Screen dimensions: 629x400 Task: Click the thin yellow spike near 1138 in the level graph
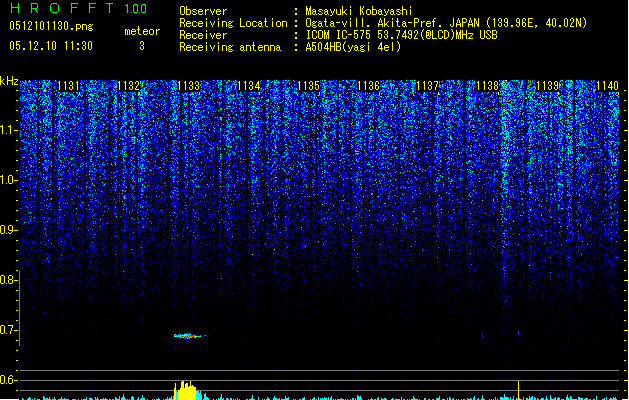click(518, 390)
